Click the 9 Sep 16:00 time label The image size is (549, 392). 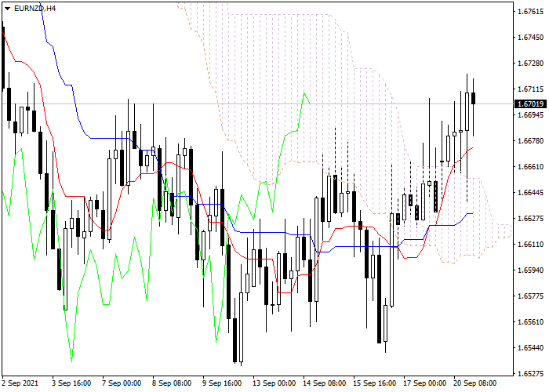tap(222, 383)
